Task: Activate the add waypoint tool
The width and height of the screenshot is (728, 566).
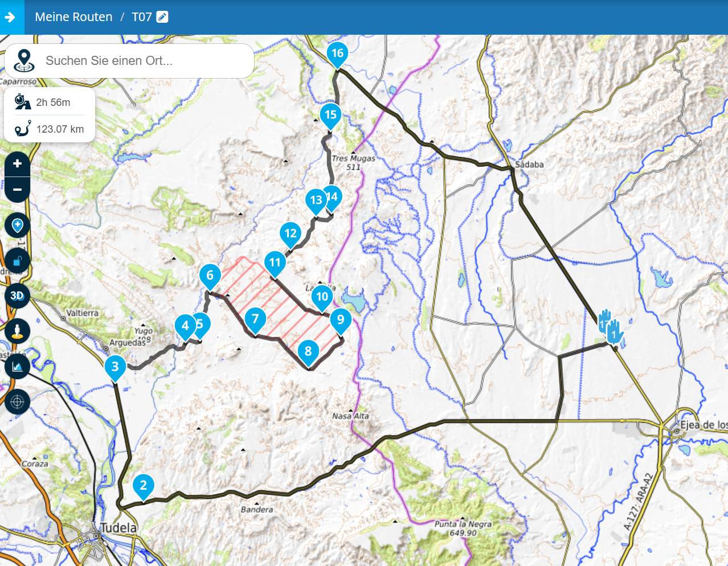Action: [18, 225]
